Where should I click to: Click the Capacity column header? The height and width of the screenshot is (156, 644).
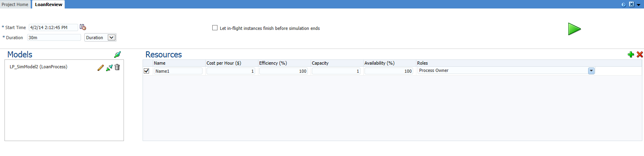(337, 63)
